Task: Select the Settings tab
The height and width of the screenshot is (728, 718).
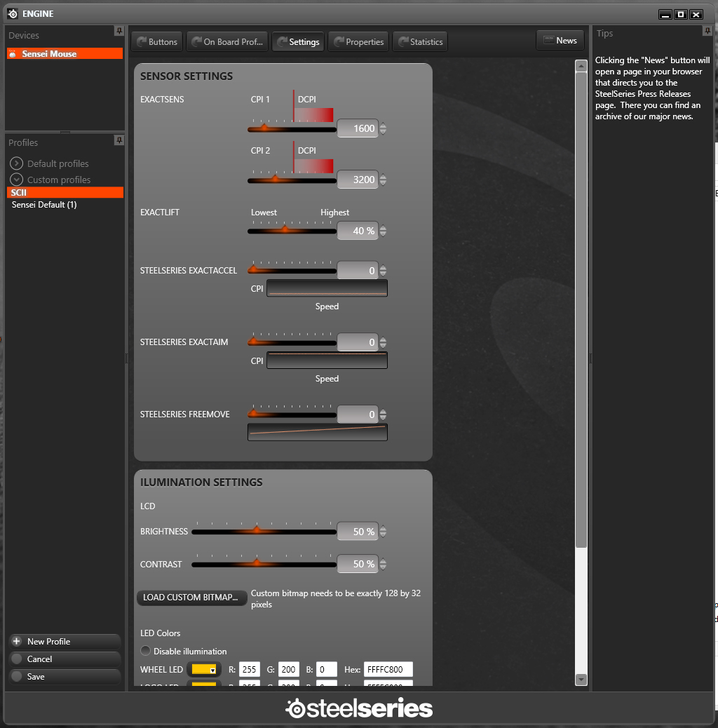Action: click(298, 42)
